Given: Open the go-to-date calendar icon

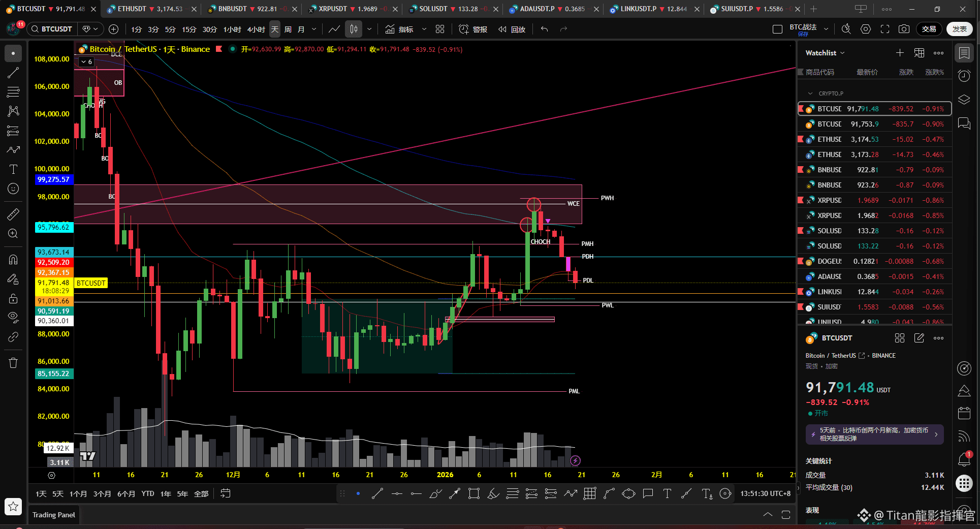Looking at the screenshot, I should [x=226, y=493].
